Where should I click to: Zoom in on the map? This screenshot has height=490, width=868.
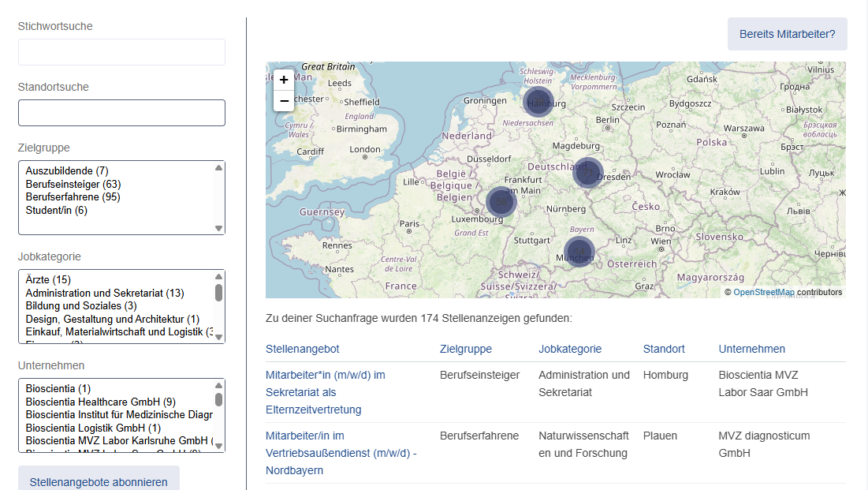coord(284,80)
